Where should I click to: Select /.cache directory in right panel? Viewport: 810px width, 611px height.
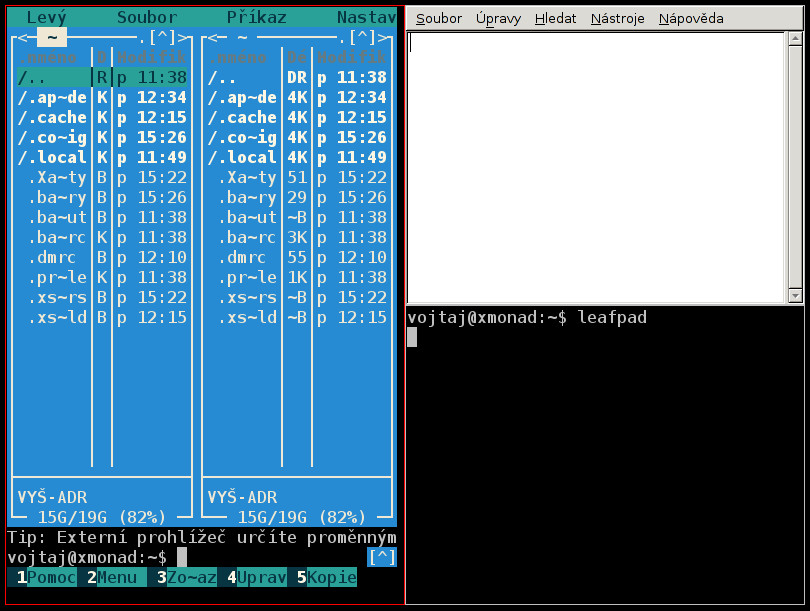click(297, 117)
